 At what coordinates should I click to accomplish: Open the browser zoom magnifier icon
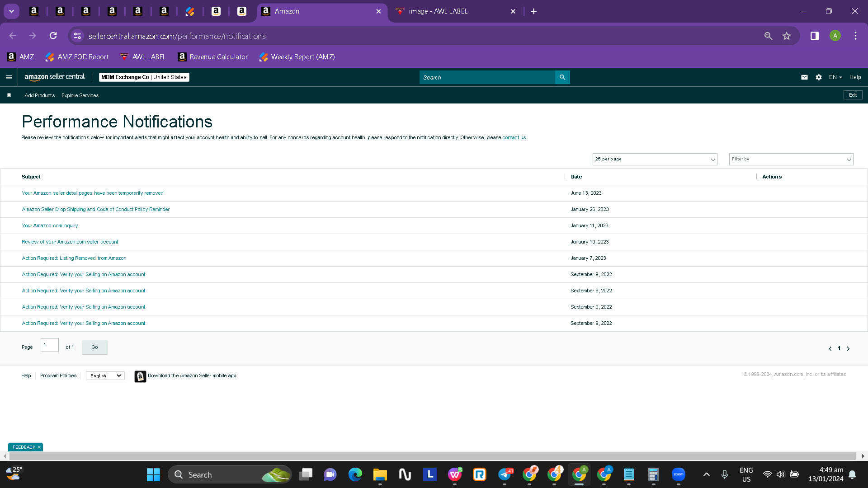(768, 36)
